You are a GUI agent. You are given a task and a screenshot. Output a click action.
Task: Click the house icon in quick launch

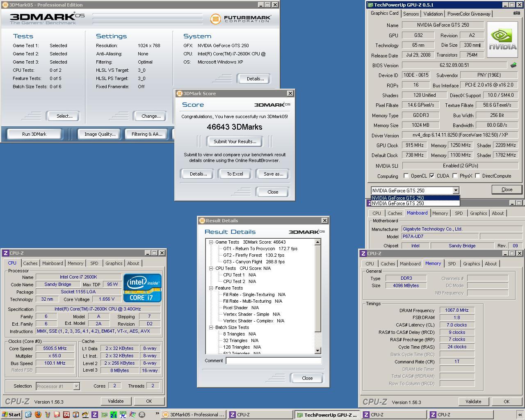[85, 415]
